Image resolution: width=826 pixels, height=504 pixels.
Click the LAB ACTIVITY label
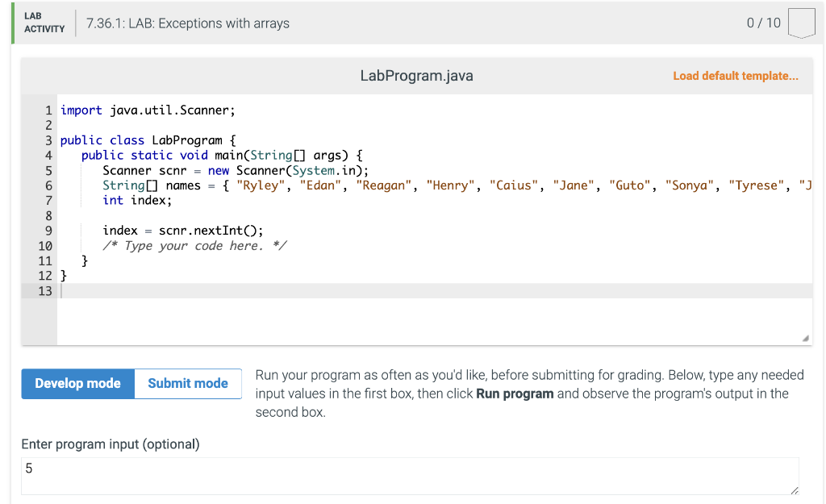[x=44, y=23]
